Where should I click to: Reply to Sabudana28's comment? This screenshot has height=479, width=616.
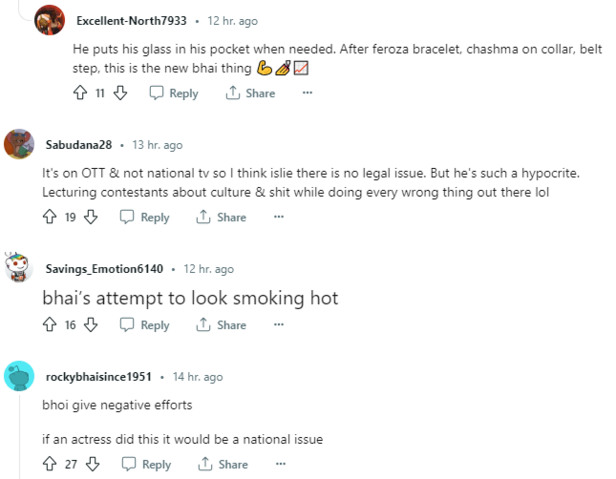point(144,217)
